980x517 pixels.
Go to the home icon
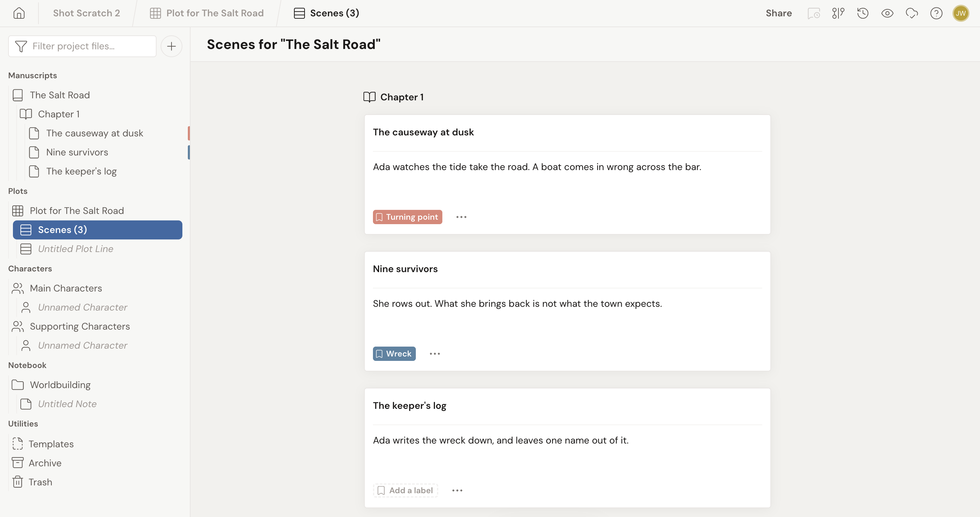pyautogui.click(x=19, y=13)
